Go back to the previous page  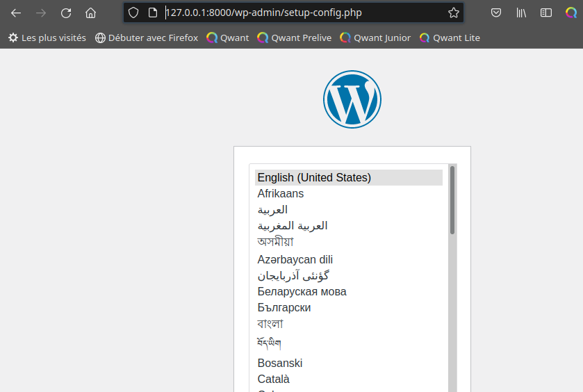click(x=16, y=13)
